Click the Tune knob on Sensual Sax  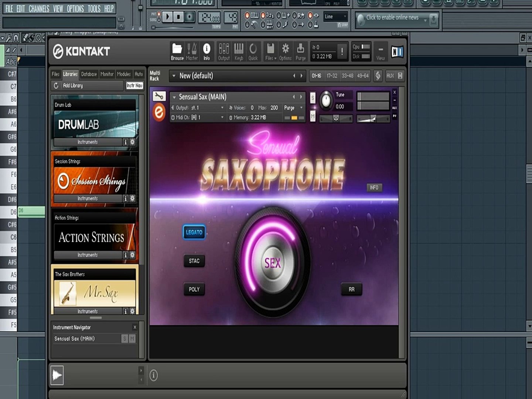click(x=326, y=100)
